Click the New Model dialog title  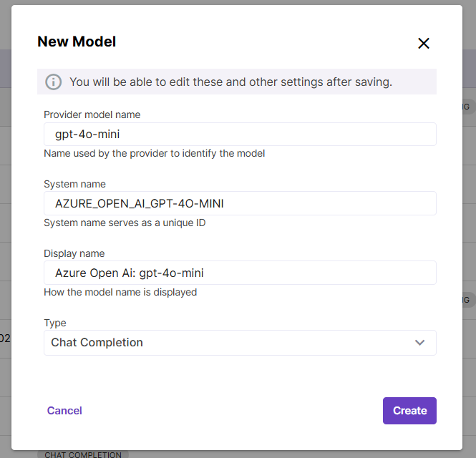(77, 42)
